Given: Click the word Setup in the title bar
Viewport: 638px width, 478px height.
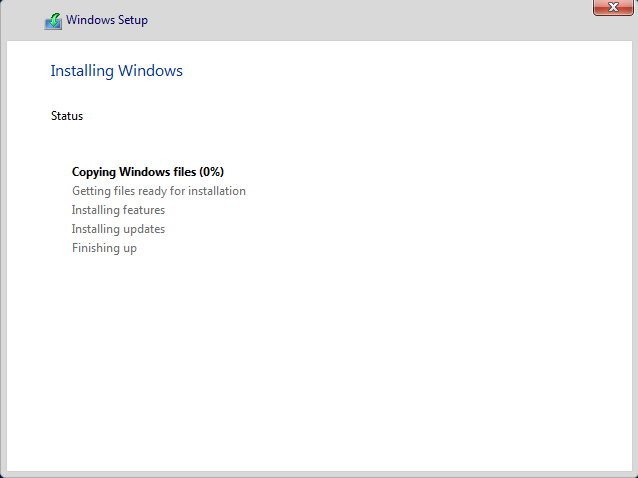Looking at the screenshot, I should (132, 21).
